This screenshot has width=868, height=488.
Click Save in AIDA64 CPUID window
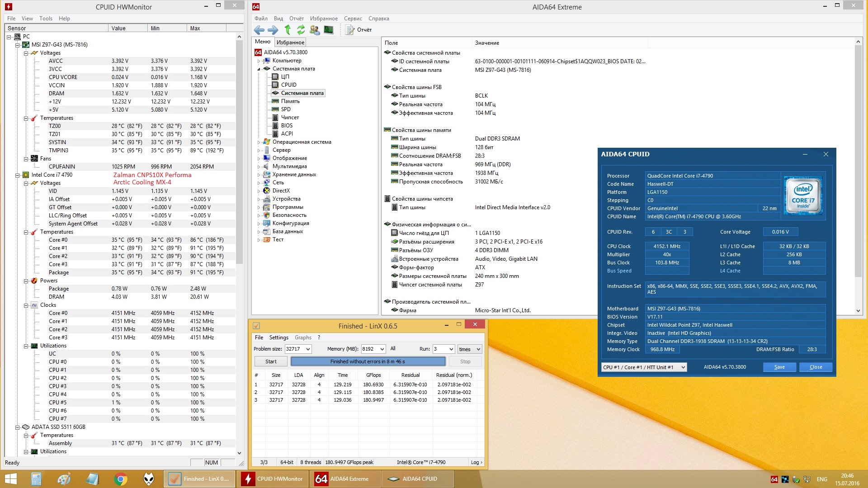(779, 367)
